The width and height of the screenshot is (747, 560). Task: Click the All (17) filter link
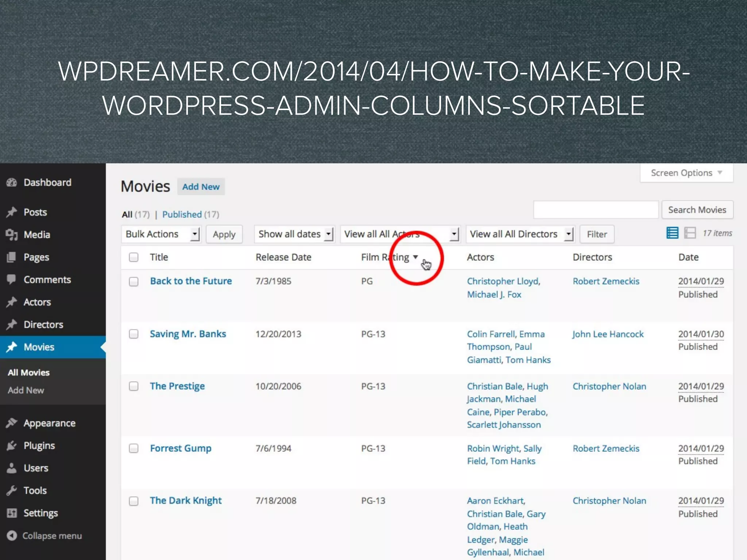click(136, 214)
